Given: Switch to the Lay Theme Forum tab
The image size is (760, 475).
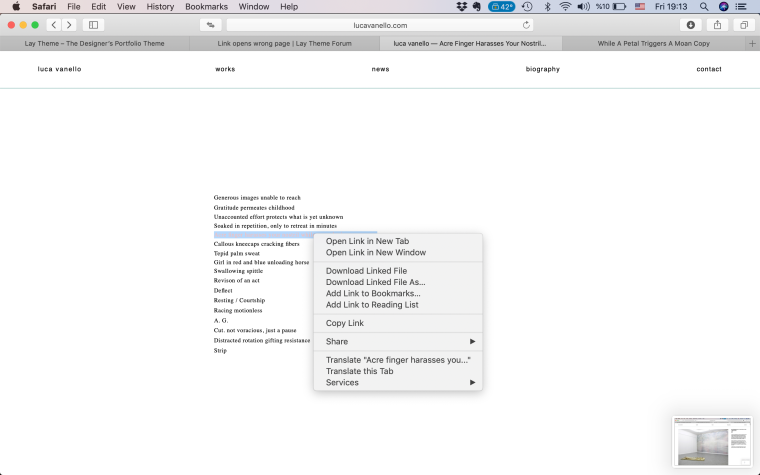Looking at the screenshot, I should click(x=285, y=44).
